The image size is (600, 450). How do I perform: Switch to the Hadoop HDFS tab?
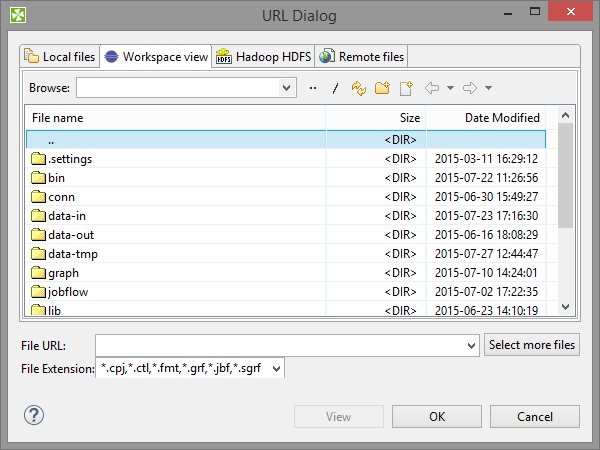(263, 57)
